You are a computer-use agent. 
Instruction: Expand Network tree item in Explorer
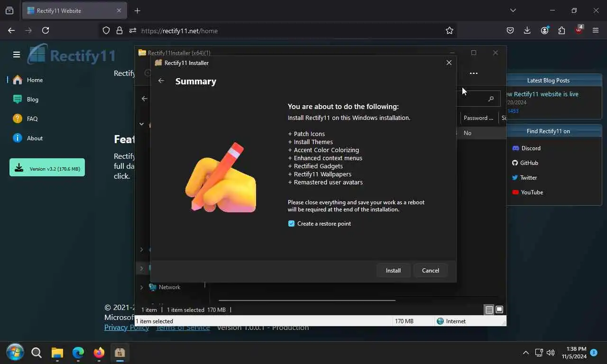pyautogui.click(x=141, y=287)
